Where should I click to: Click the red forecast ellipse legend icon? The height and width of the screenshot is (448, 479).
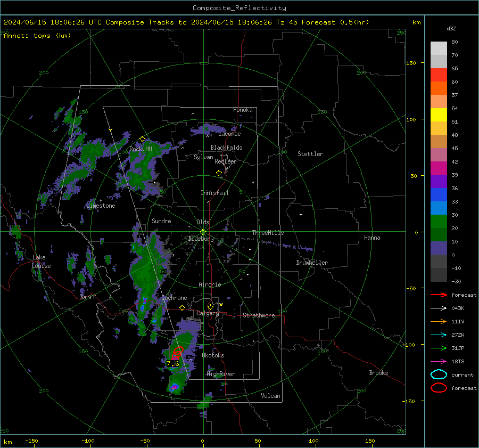tap(439, 388)
